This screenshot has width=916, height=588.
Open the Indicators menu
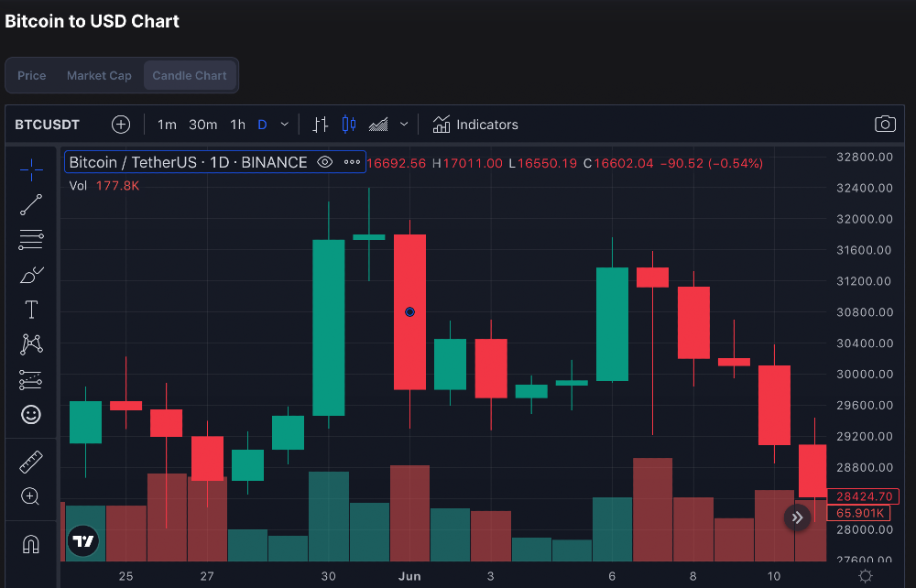(x=474, y=125)
